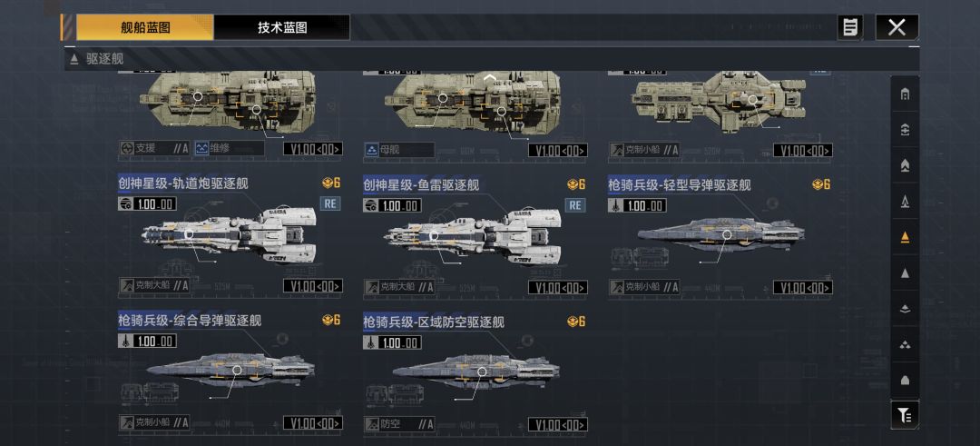Select the highlighted yellow destroyer class icon
The height and width of the screenshot is (446, 980).
[x=905, y=237]
